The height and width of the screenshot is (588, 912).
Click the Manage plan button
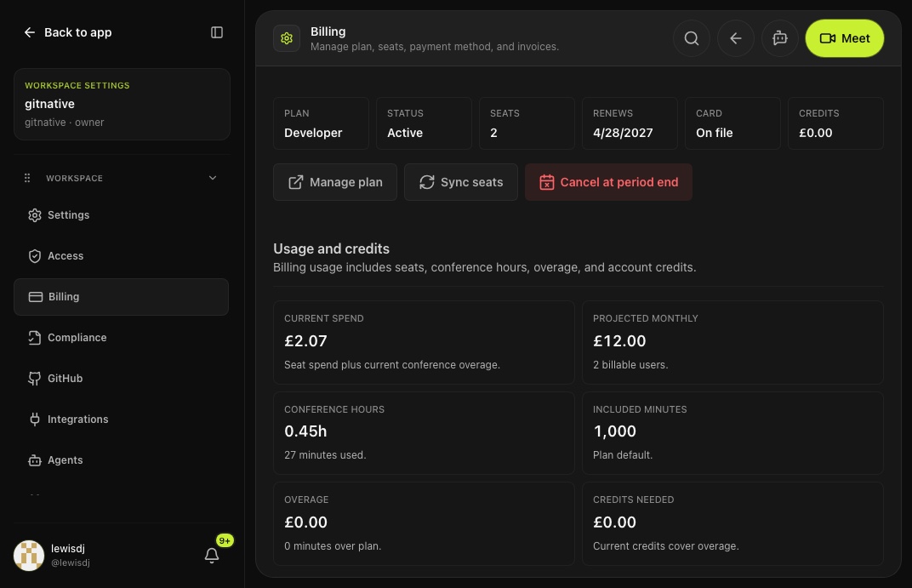click(335, 182)
